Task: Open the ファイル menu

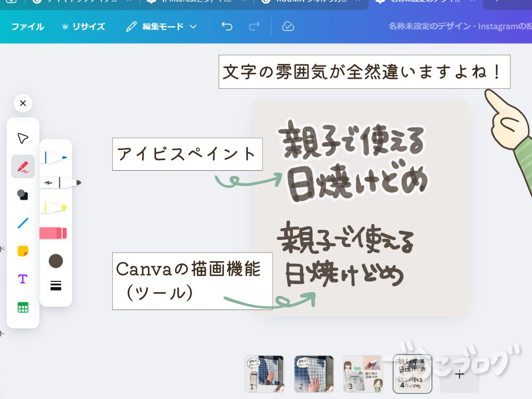Action: [x=28, y=27]
